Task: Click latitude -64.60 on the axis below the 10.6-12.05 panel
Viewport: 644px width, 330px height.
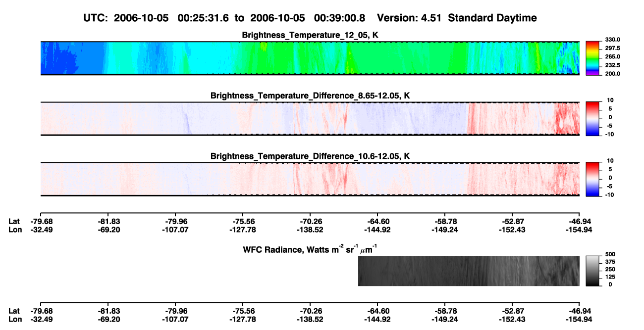Action: 377,221
